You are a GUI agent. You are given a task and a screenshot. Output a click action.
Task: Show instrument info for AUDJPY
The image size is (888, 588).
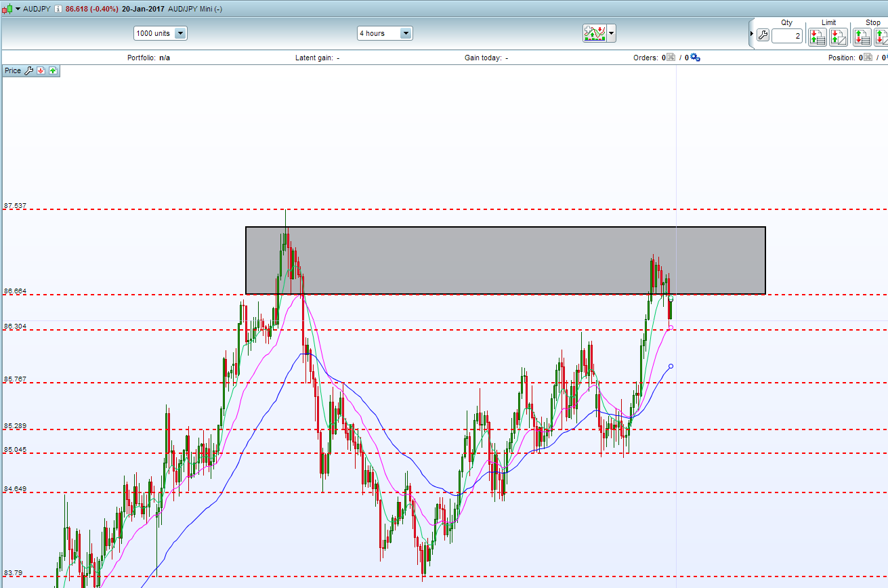58,9
